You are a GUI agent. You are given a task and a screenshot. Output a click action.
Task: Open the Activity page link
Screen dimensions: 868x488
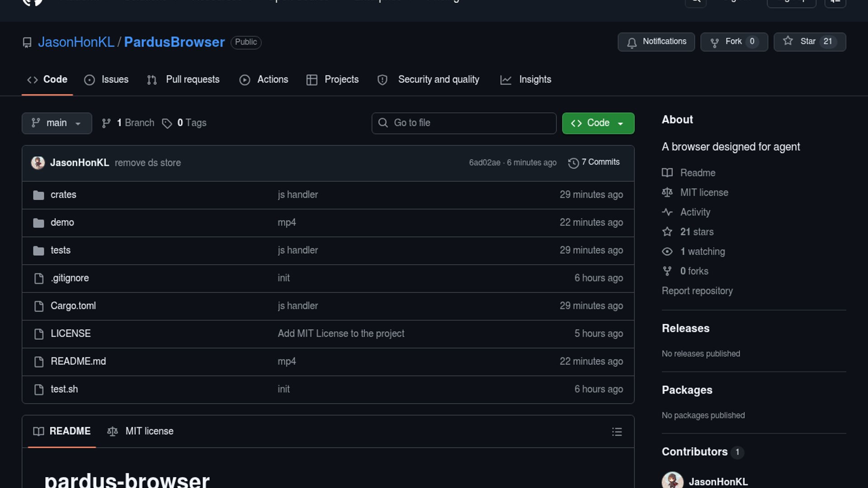[695, 212]
